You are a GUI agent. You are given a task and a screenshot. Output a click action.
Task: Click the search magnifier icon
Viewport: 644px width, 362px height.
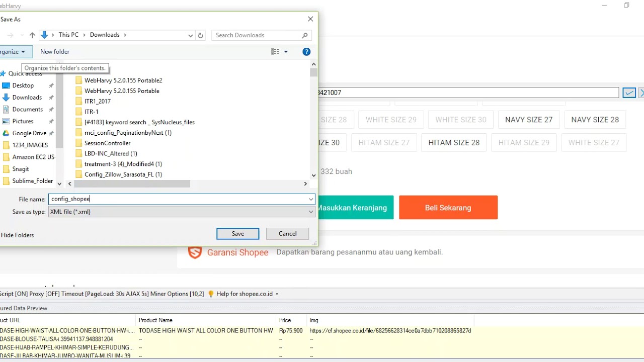pos(305,35)
